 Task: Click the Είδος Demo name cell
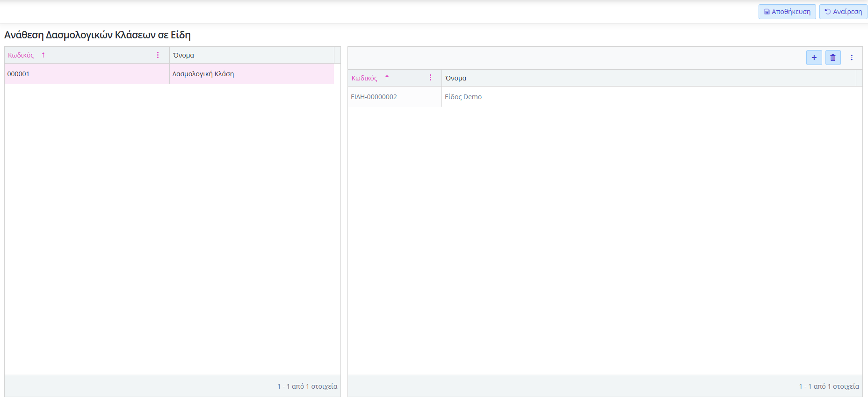[x=463, y=97]
